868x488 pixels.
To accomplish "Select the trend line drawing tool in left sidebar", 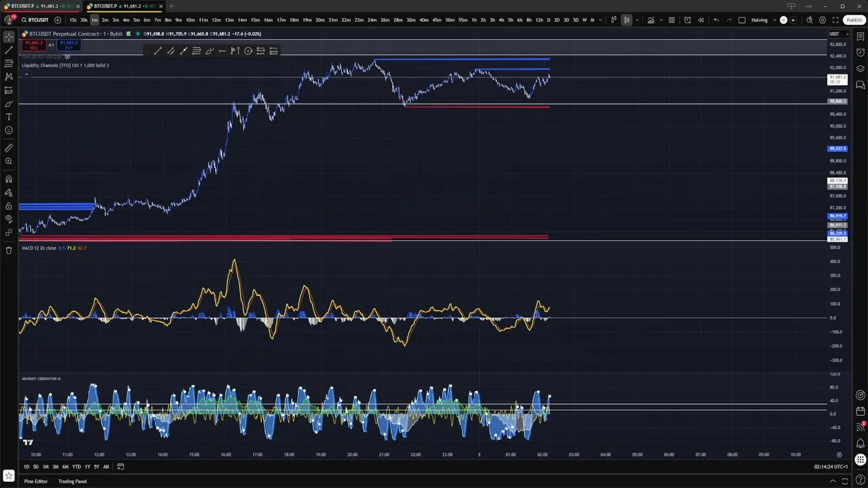I will point(9,50).
